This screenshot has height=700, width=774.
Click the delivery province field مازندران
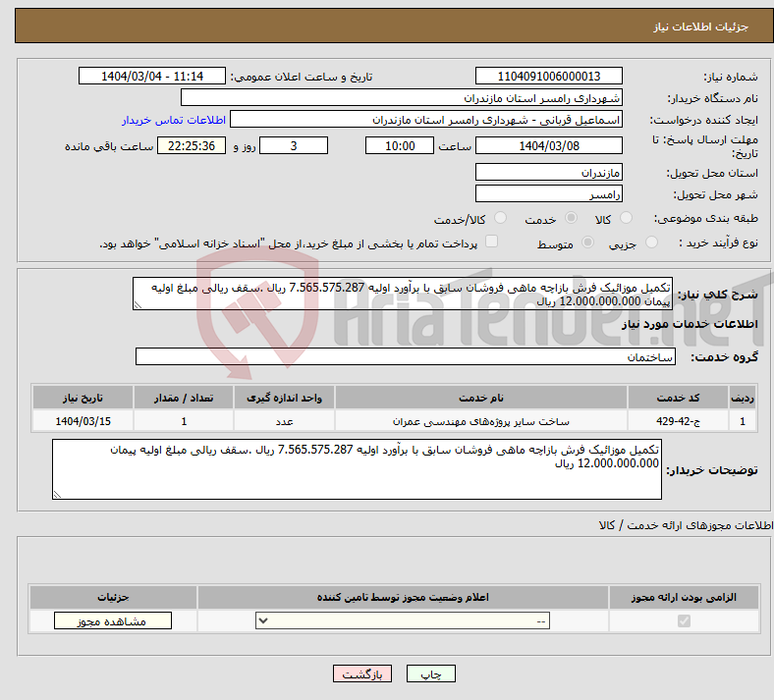[x=549, y=172]
